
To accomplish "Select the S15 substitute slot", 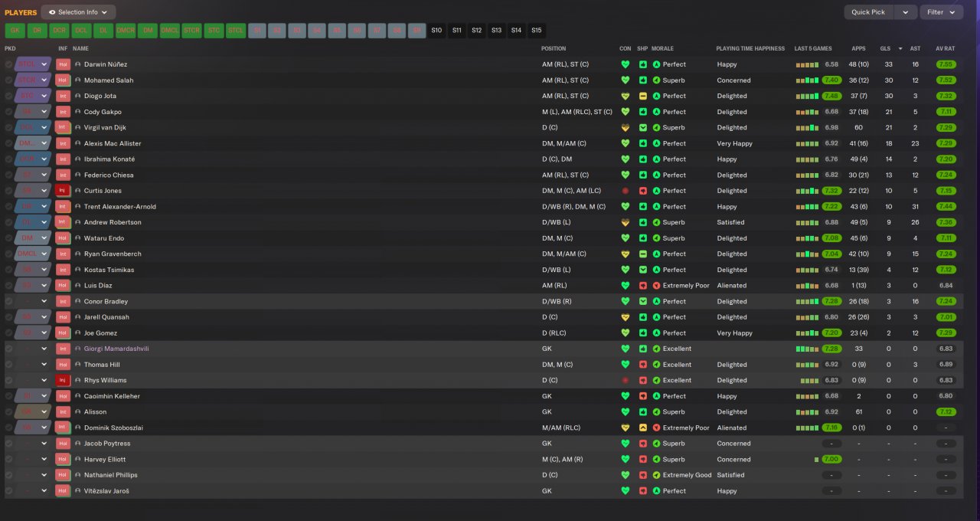I will pyautogui.click(x=536, y=31).
